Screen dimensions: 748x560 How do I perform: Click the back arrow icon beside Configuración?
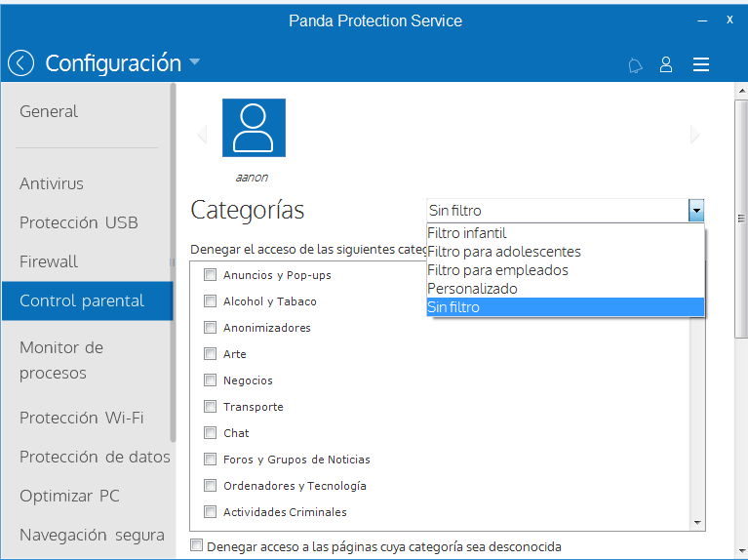[21, 63]
